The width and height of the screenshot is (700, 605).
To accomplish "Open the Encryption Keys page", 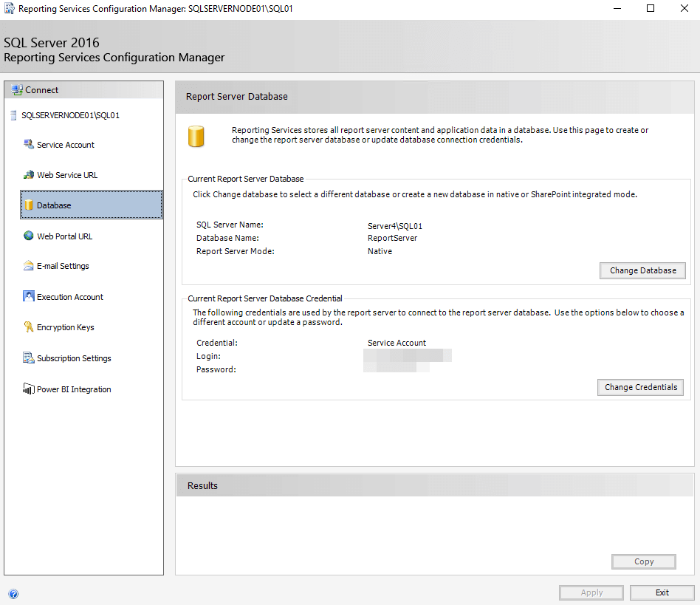I will pos(66,327).
